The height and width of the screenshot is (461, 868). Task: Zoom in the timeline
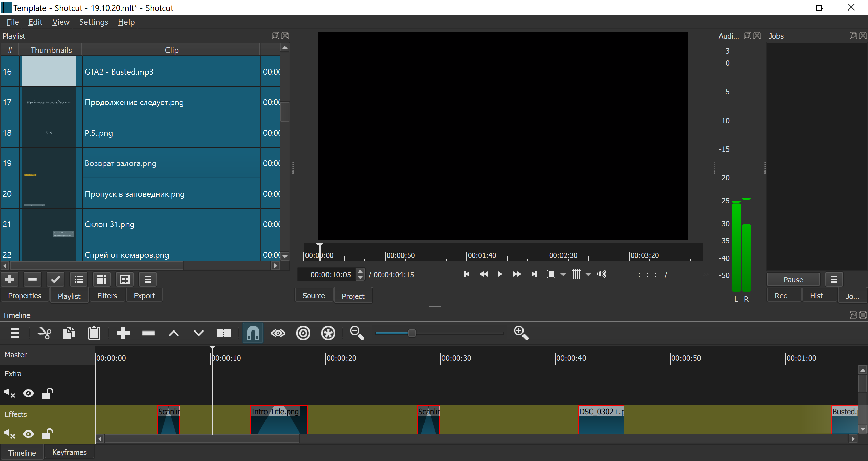pos(521,333)
